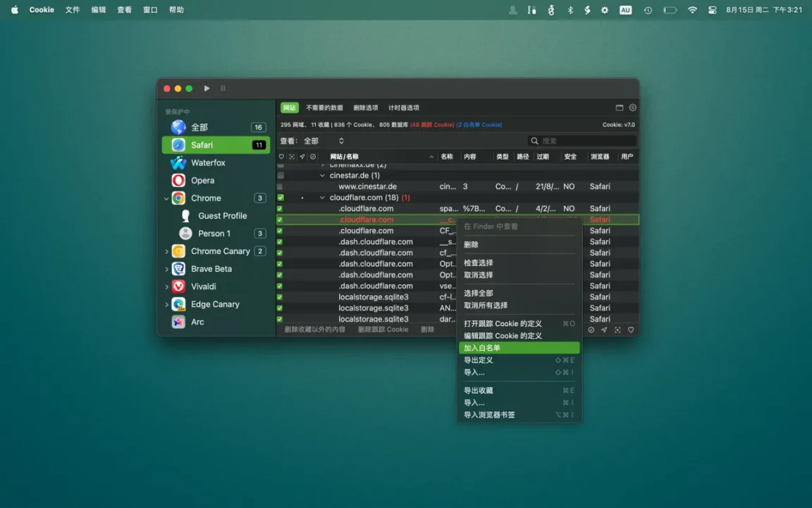Open the 查看 全部 dropdown
Viewport: 812px width, 508px height.
tap(324, 141)
